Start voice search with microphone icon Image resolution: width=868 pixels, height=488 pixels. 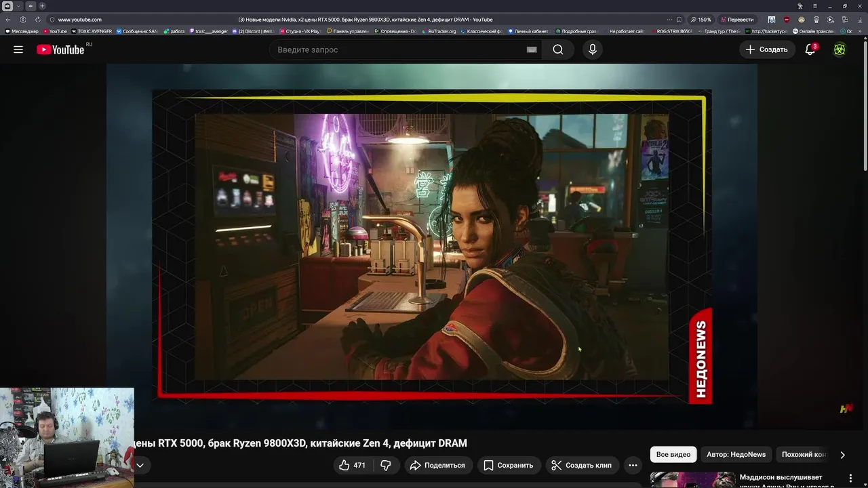(x=593, y=49)
